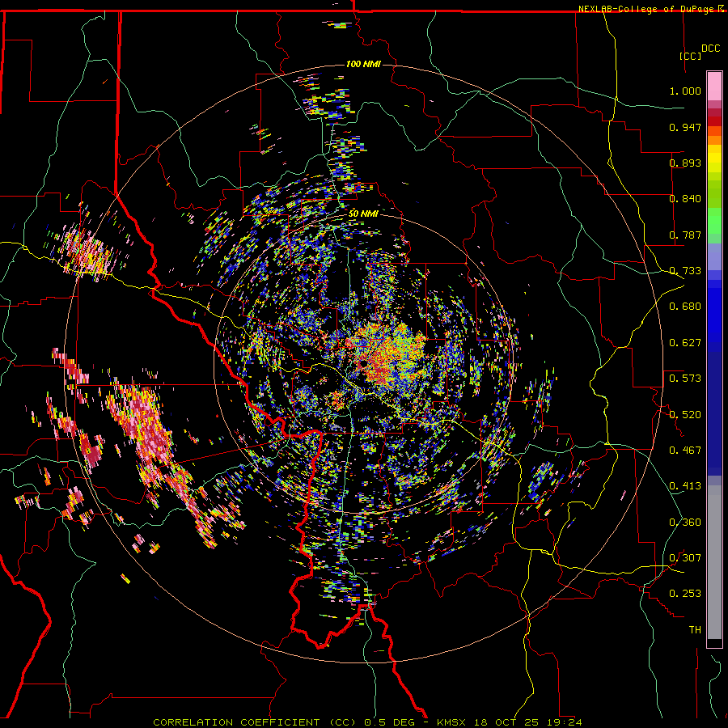
Task: Click the 0.360 scale value
Action: pos(685,523)
